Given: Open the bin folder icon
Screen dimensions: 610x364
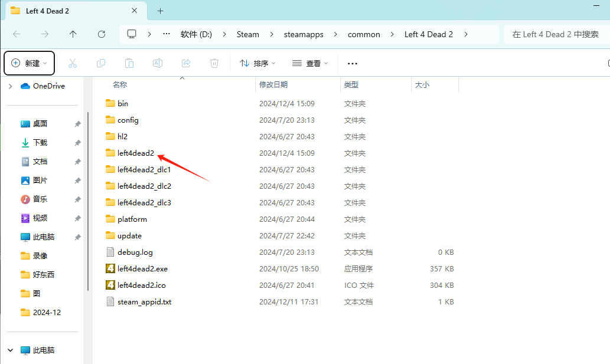Looking at the screenshot, I should pyautogui.click(x=110, y=103).
